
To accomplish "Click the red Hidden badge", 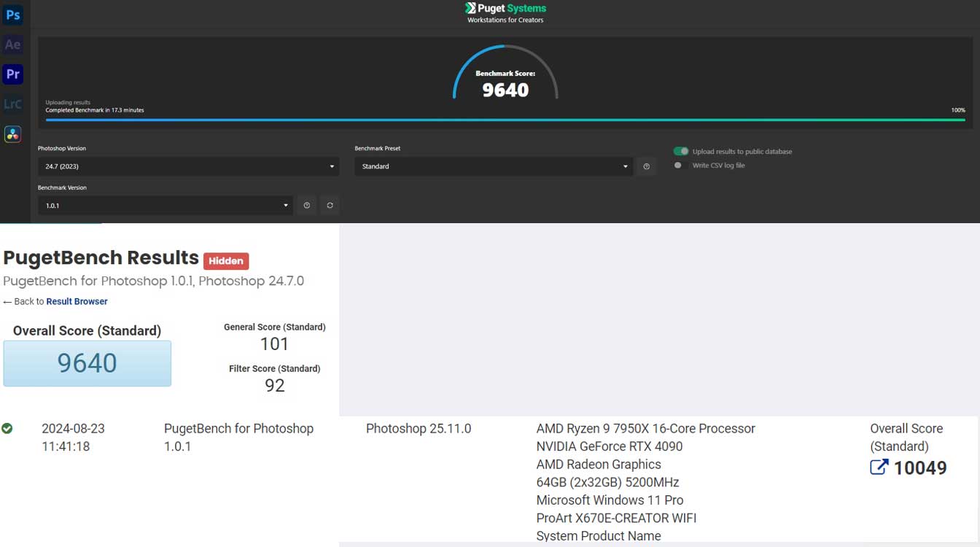I will click(x=226, y=260).
